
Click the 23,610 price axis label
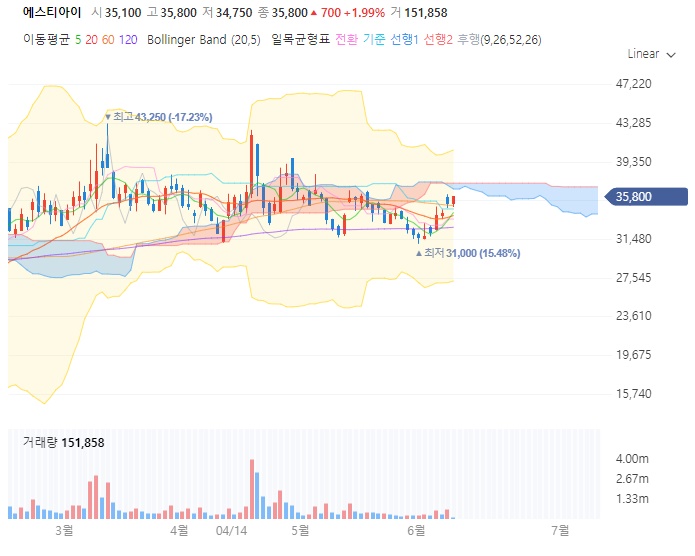click(x=633, y=316)
